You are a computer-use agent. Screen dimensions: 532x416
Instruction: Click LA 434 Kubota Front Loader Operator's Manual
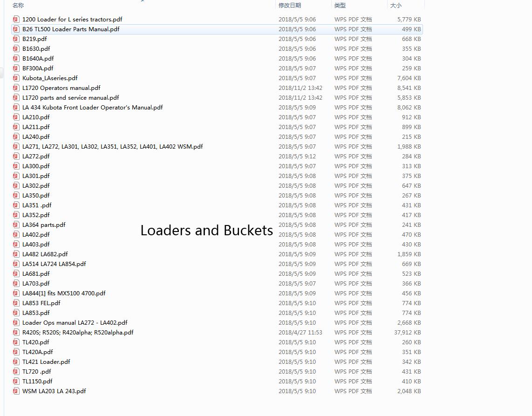pos(92,107)
